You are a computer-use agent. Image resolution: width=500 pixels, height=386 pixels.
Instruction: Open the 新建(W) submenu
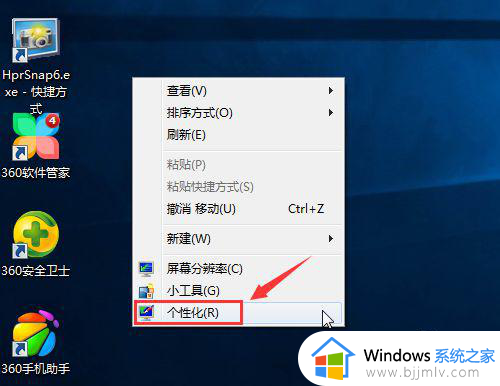pos(238,239)
